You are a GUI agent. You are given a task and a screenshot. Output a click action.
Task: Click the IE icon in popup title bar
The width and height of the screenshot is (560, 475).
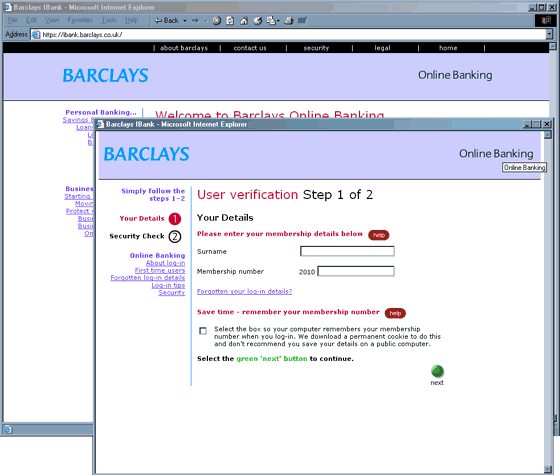pyautogui.click(x=101, y=124)
